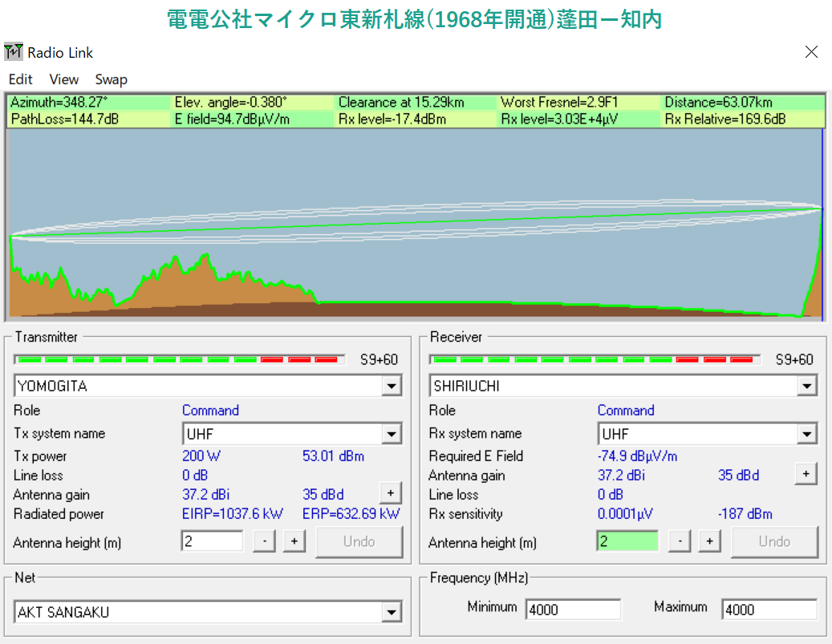The width and height of the screenshot is (832, 644).
Task: Open the Rx system name UHF dropdown
Action: tap(806, 434)
